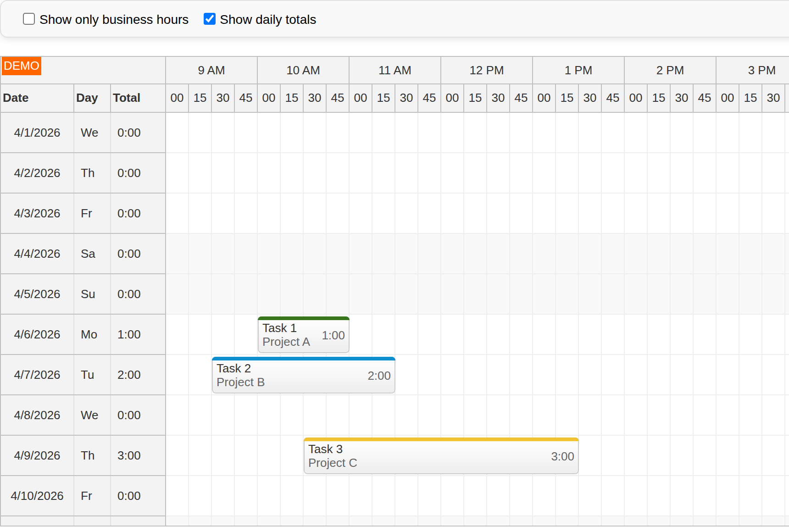The width and height of the screenshot is (789, 532).
Task: Click the 9 AM column header
Action: [211, 70]
